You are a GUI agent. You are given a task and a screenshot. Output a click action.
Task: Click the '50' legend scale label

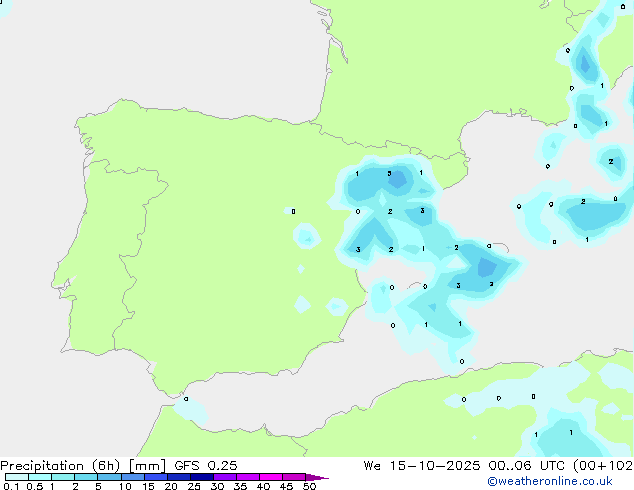coord(310,486)
